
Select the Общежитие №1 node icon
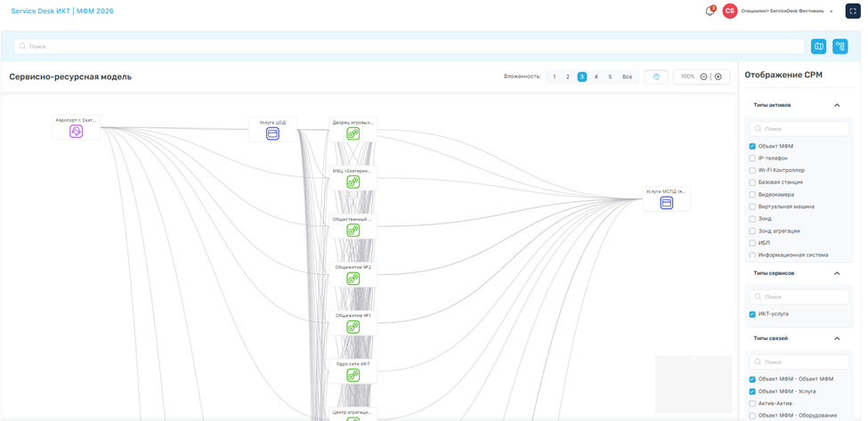[353, 327]
